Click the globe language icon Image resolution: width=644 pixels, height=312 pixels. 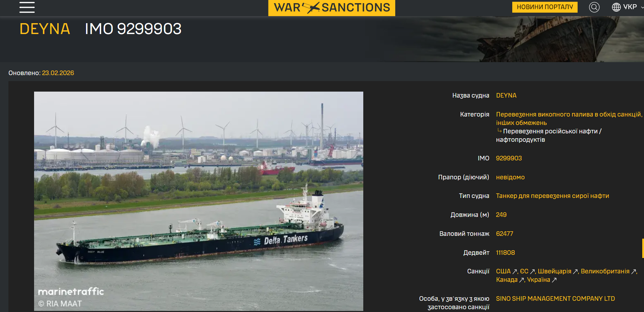616,7
